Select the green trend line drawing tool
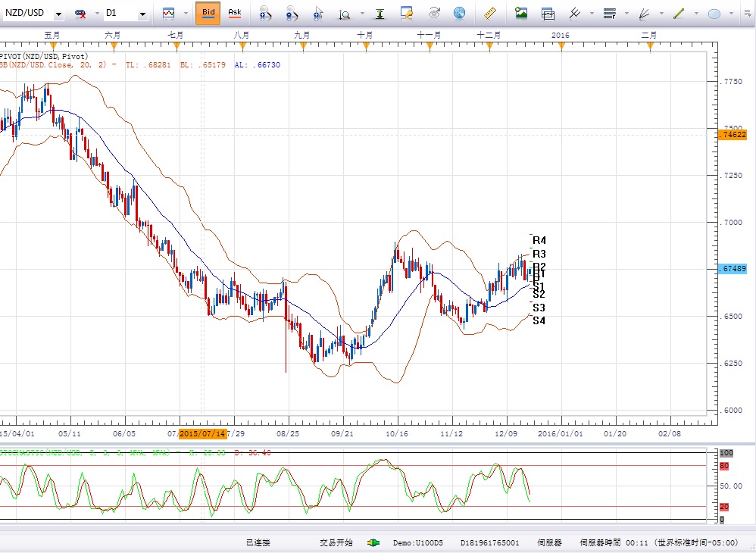This screenshot has width=756, height=553. point(679,13)
